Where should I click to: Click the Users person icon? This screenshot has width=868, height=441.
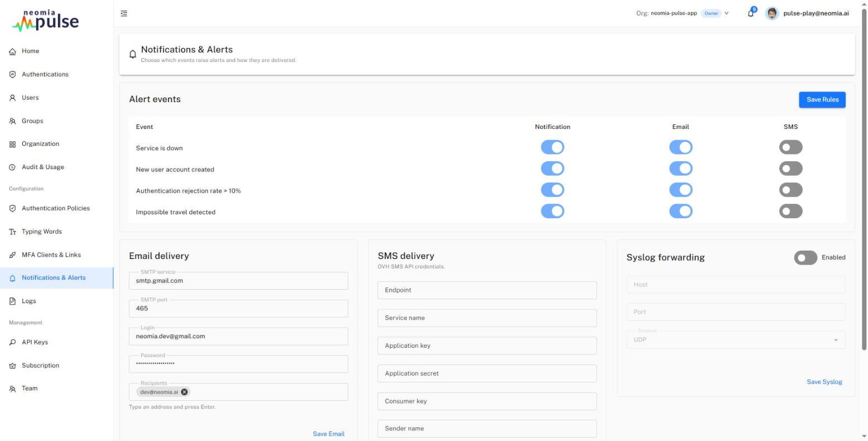pyautogui.click(x=12, y=98)
